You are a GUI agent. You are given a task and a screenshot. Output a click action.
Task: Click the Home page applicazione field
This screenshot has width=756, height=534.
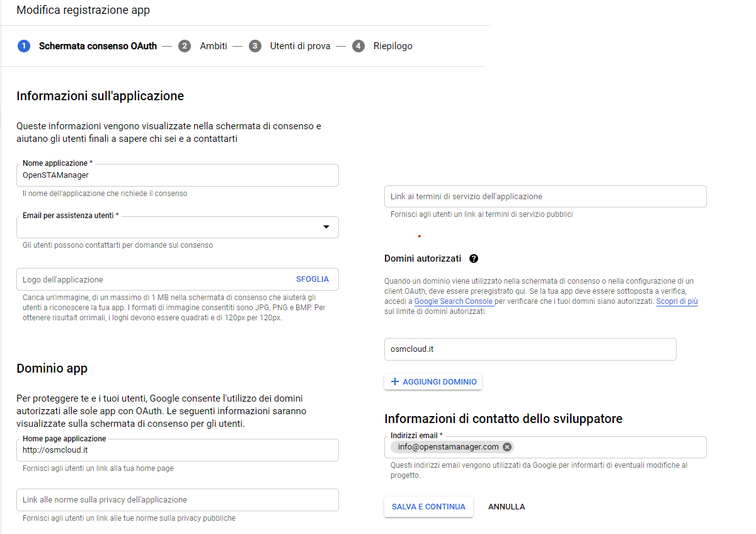point(177,450)
